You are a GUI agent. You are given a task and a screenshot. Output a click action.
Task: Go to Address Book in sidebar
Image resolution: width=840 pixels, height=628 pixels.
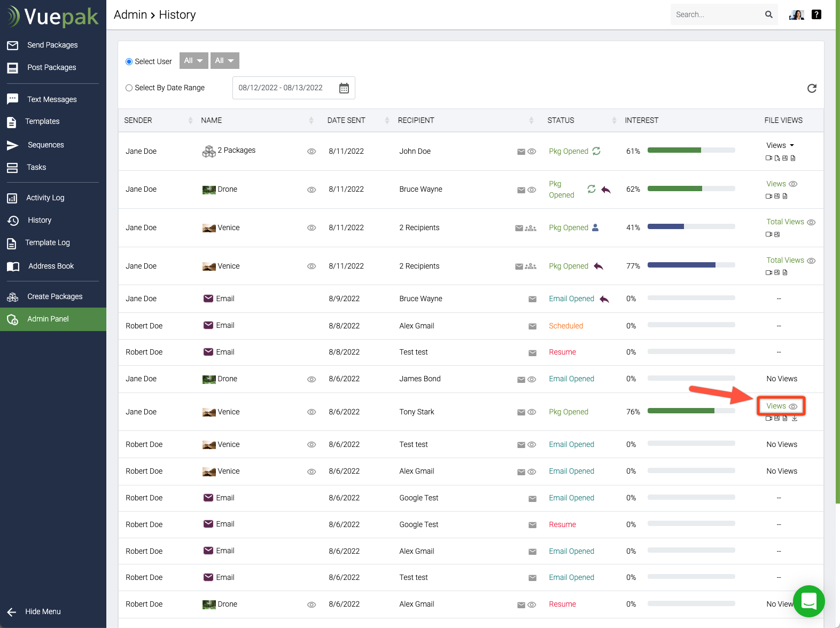coord(51,266)
